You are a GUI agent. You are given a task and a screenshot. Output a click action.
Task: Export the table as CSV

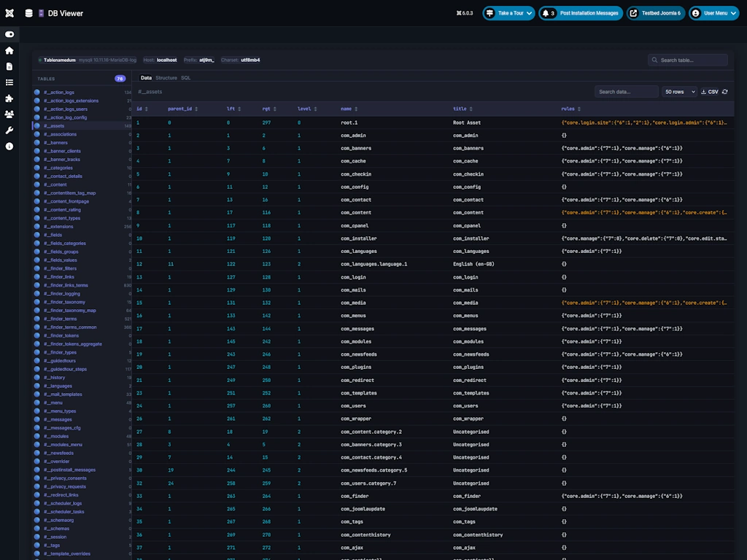[x=709, y=92]
